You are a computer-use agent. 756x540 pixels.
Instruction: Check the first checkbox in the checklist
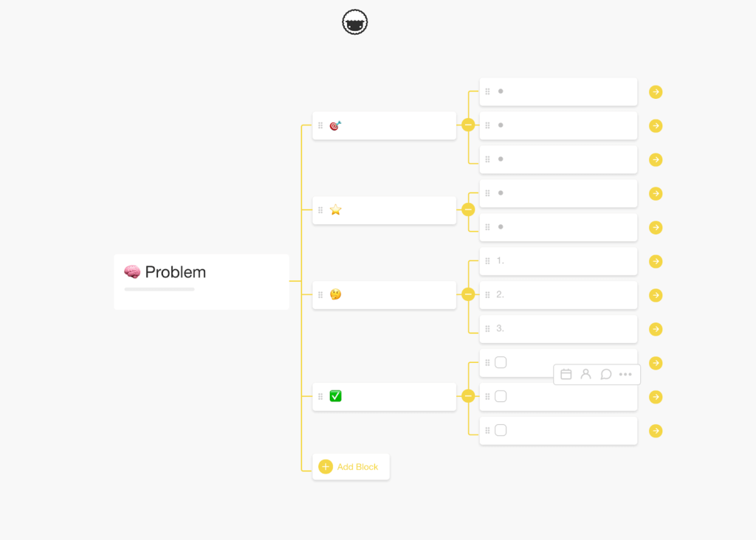(501, 362)
